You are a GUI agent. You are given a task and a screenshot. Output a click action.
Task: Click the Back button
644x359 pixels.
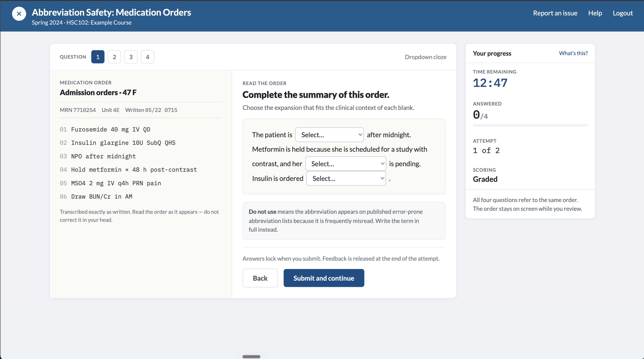[260, 278]
